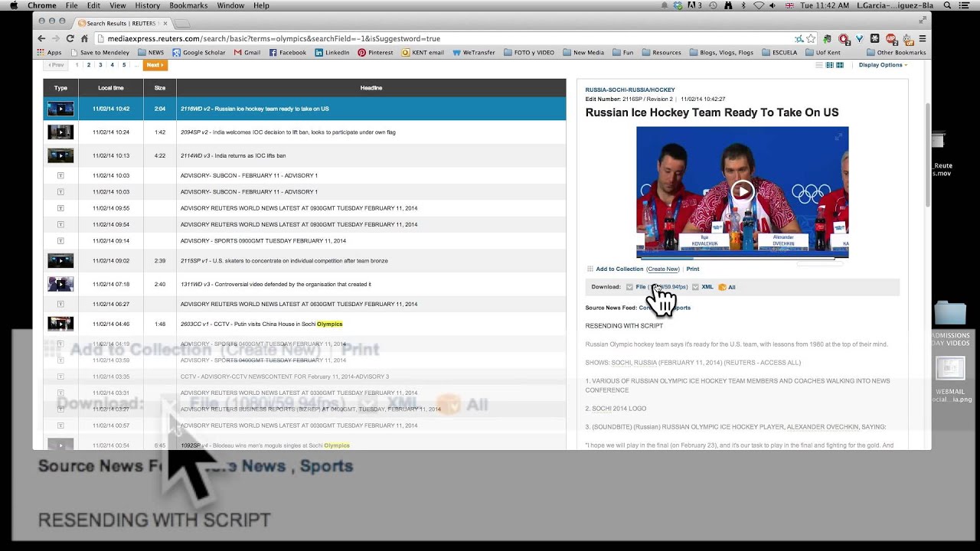Click the Type column header
The width and height of the screenshot is (980, 551).
(60, 88)
